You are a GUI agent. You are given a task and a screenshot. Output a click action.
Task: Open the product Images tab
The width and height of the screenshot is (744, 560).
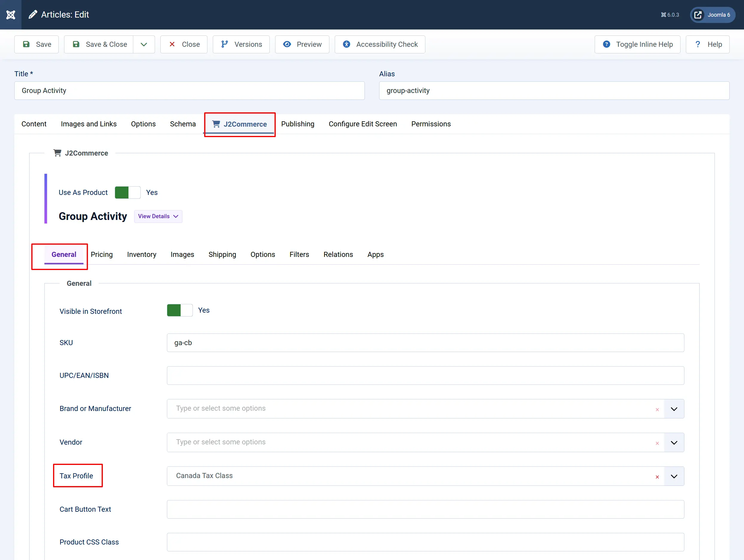coord(182,255)
